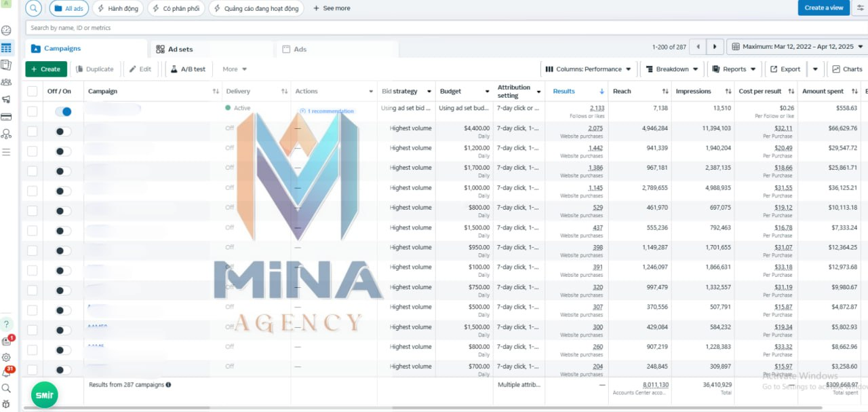This screenshot has height=412, width=868.
Task: Open the date range Mar 12, 2022 – Apr 12, 2025 picker
Action: 797,47
